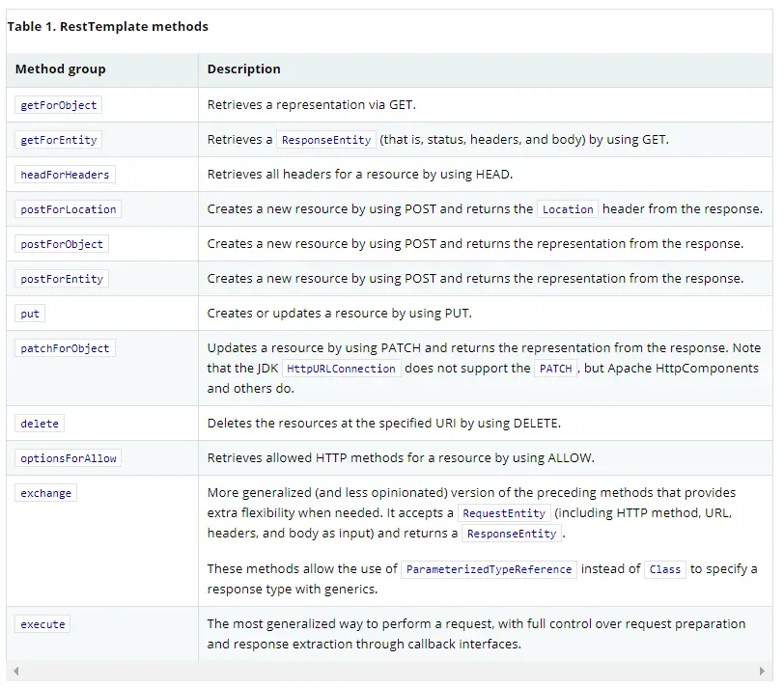
Task: Click the horizontal scrollbar left arrow
Action: [16, 671]
